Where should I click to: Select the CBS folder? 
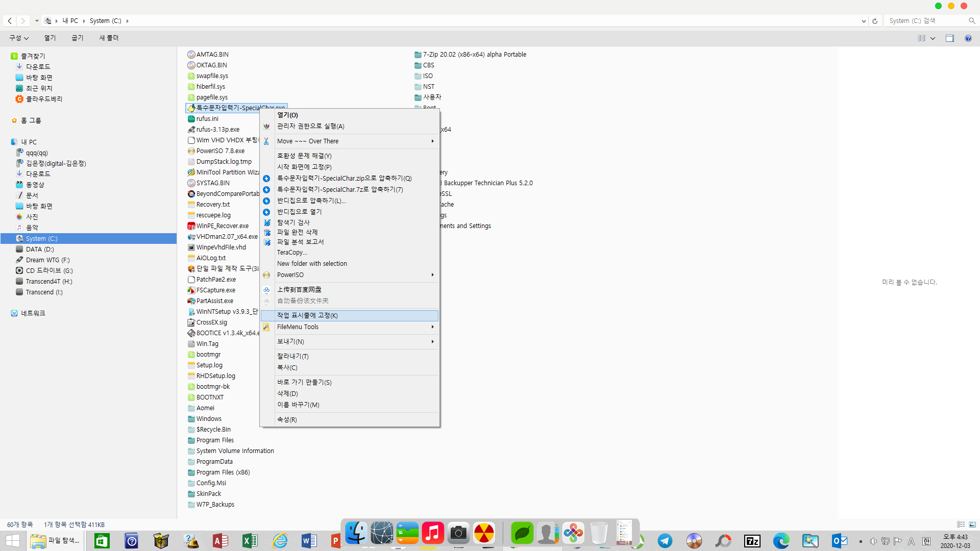pos(425,65)
